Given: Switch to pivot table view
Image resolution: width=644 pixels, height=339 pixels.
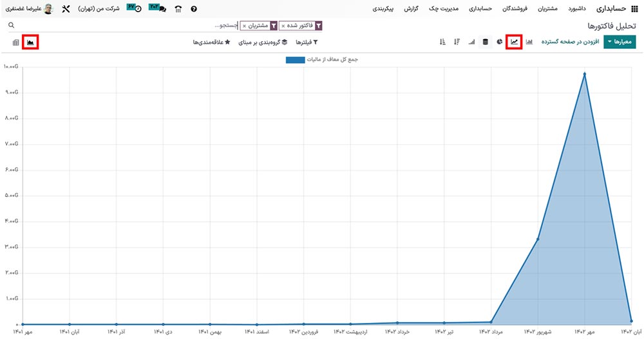Looking at the screenshot, I should [x=15, y=42].
